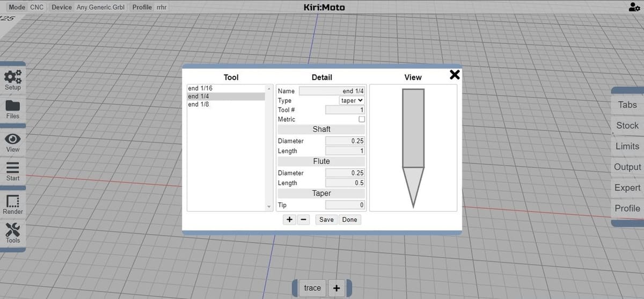644x299 pixels.
Task: Select end 1/8 in tool list
Action: (x=226, y=105)
